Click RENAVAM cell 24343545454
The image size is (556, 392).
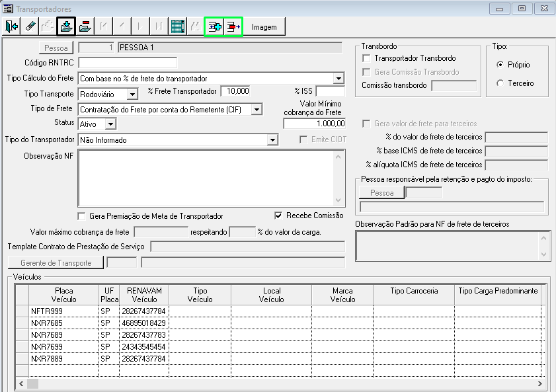[x=144, y=347]
